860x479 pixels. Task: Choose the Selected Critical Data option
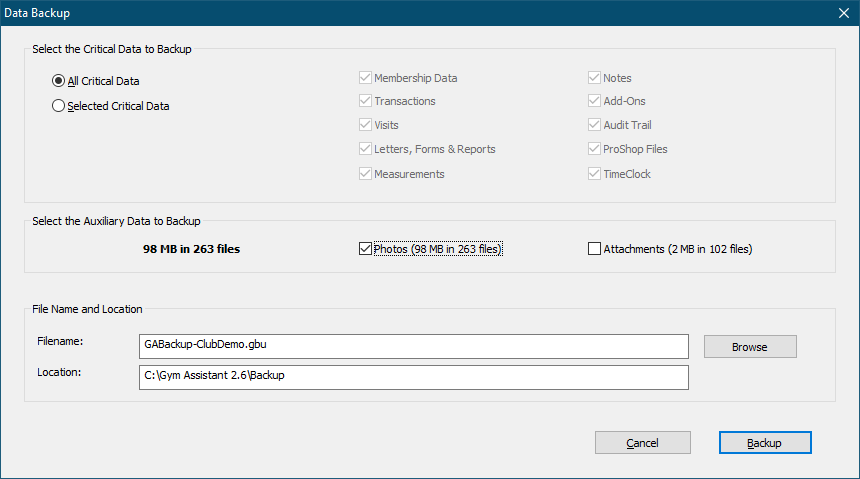coord(59,106)
